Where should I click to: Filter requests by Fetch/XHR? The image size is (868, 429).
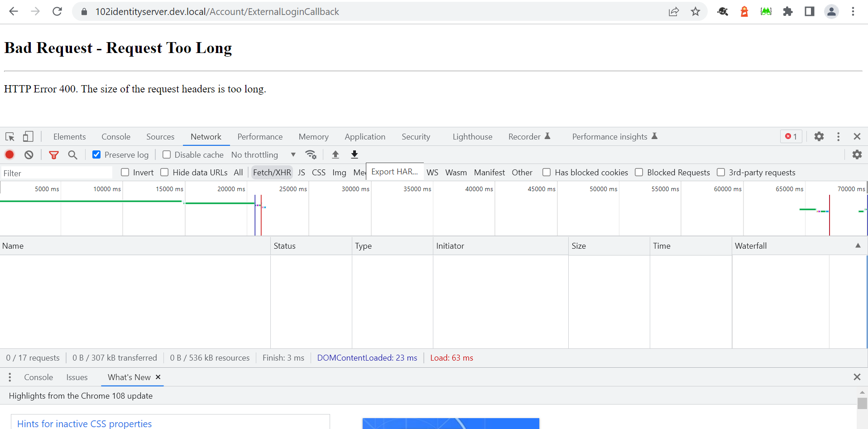pyautogui.click(x=272, y=172)
